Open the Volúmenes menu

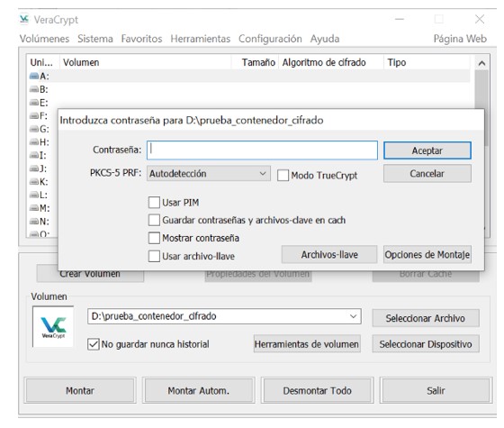pos(44,39)
